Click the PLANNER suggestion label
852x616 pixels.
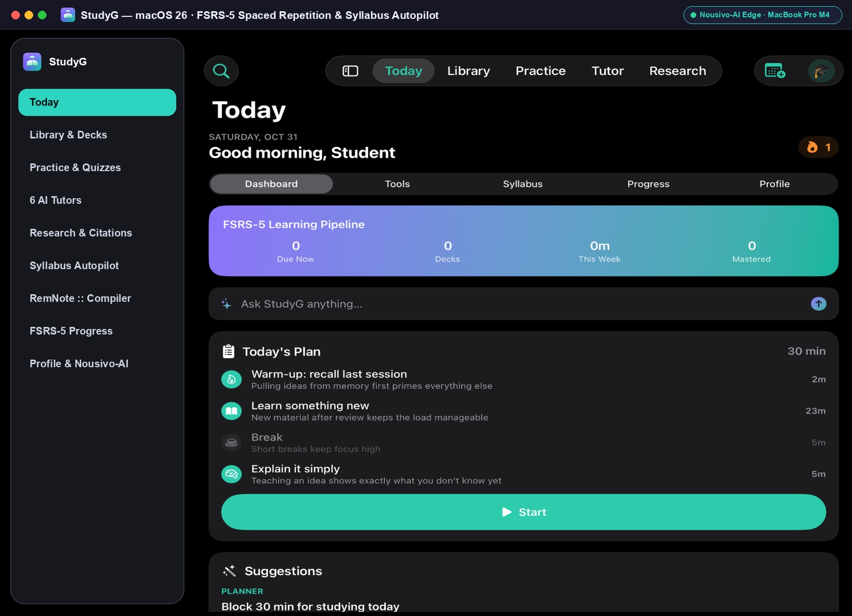click(242, 591)
